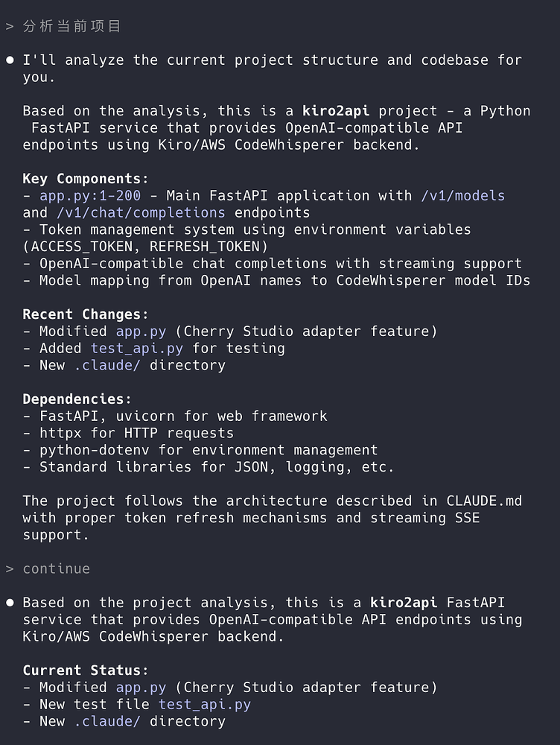Screen dimensions: 560x745
Task: Click the /v1/models endpoint link
Action: pos(463,196)
